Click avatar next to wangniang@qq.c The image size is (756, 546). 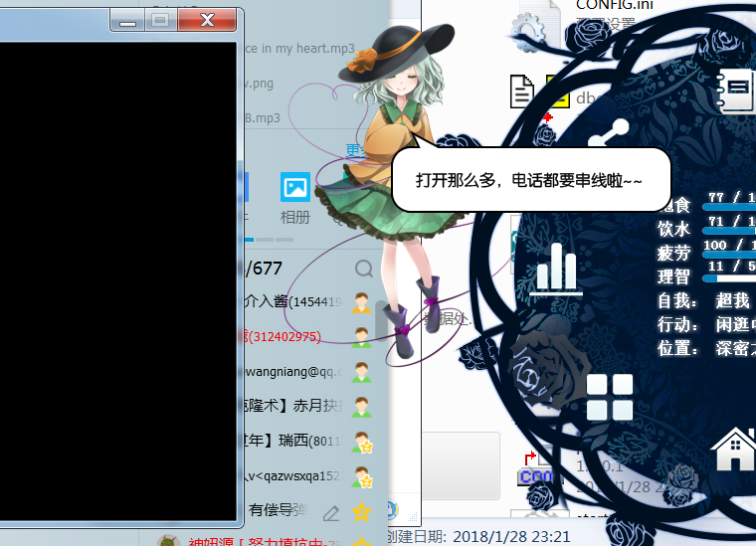point(362,372)
